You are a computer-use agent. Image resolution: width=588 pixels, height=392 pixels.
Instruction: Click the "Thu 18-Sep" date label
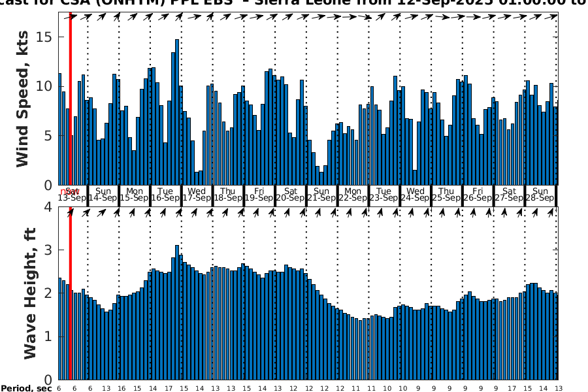coord(228,194)
